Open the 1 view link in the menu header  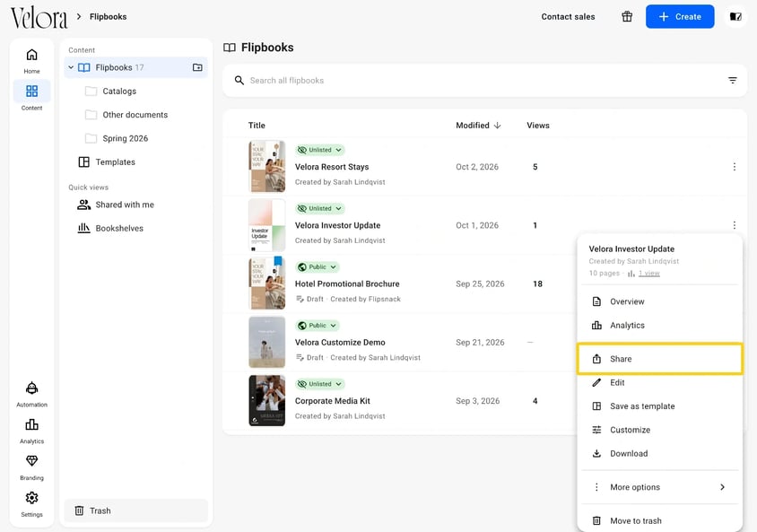pos(648,274)
